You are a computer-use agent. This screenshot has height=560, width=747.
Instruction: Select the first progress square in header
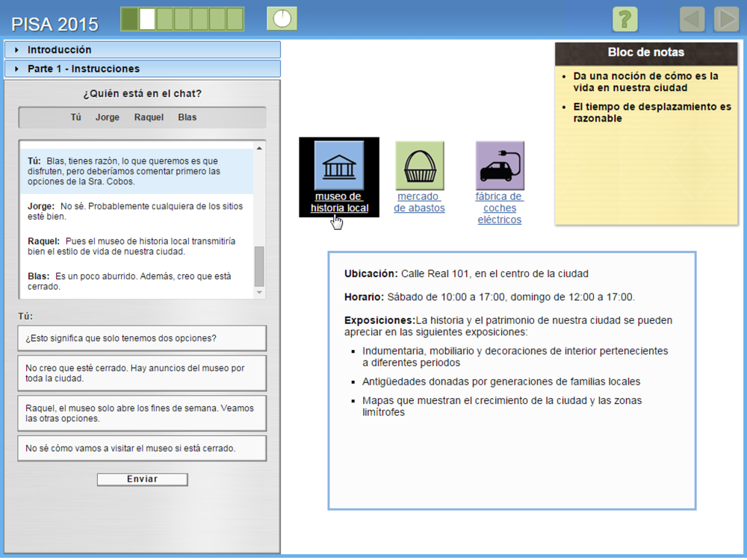(130, 19)
